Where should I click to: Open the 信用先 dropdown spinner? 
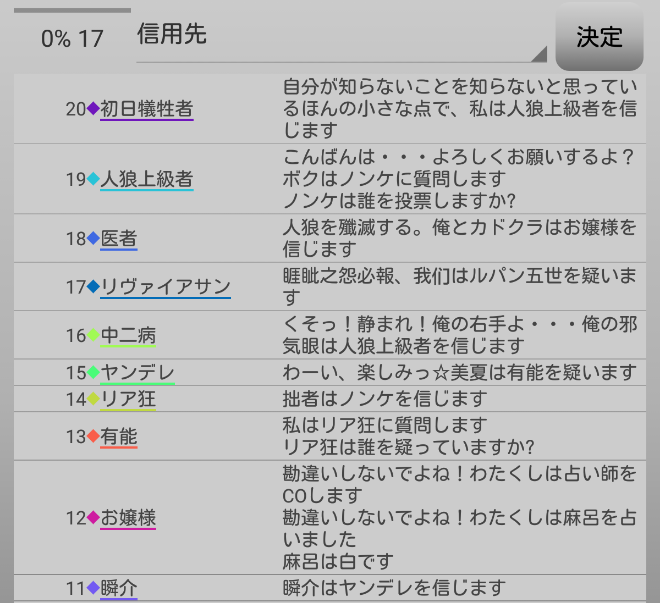tap(340, 37)
